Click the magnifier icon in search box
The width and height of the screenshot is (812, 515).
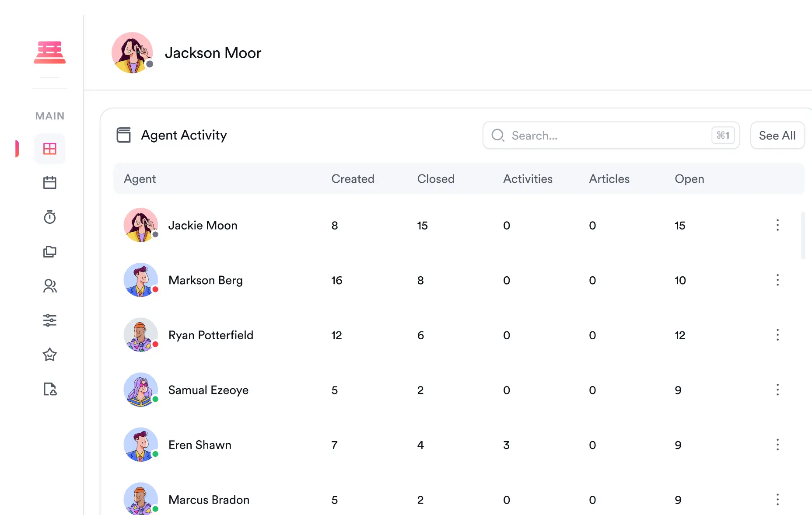(498, 135)
